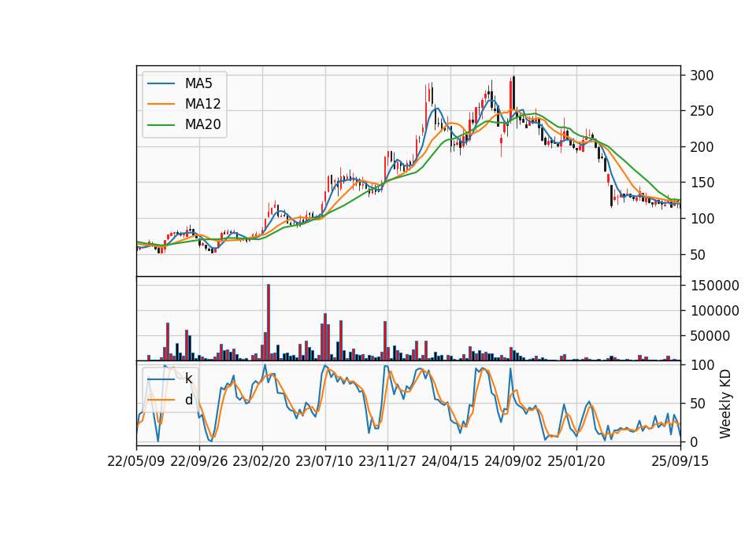Click the 200 price axis label
The width and height of the screenshot is (756, 543).
[x=702, y=147]
